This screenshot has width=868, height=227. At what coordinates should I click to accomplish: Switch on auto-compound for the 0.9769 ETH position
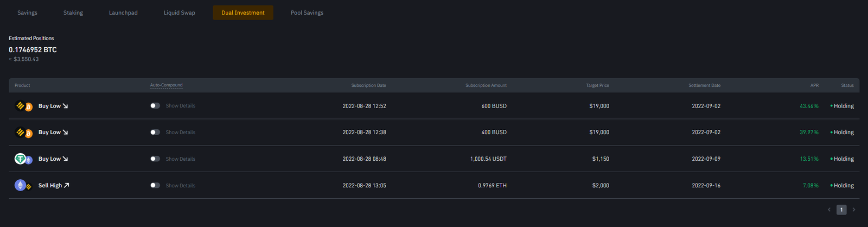click(x=155, y=186)
